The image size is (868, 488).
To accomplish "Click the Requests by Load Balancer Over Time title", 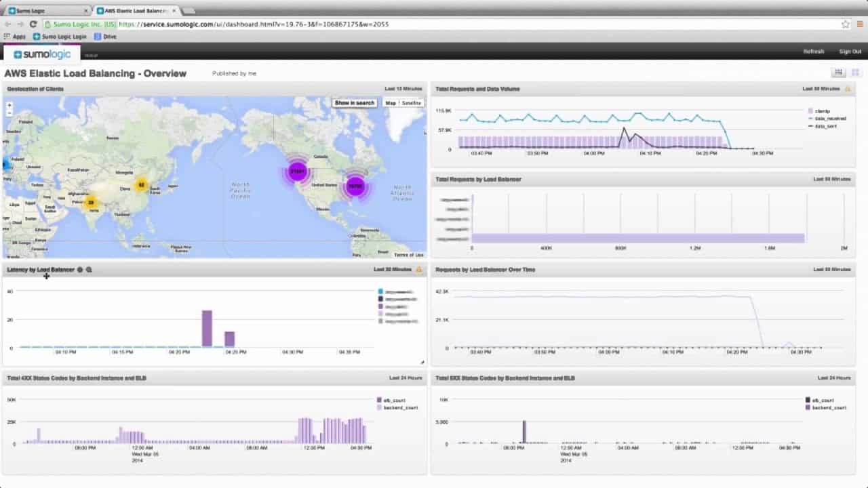I will [x=486, y=270].
